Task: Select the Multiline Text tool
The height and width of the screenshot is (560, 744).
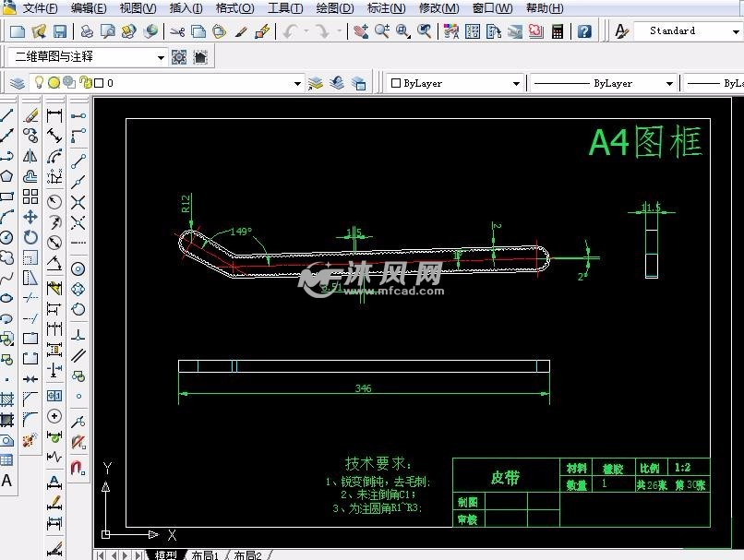Action: pos(7,480)
